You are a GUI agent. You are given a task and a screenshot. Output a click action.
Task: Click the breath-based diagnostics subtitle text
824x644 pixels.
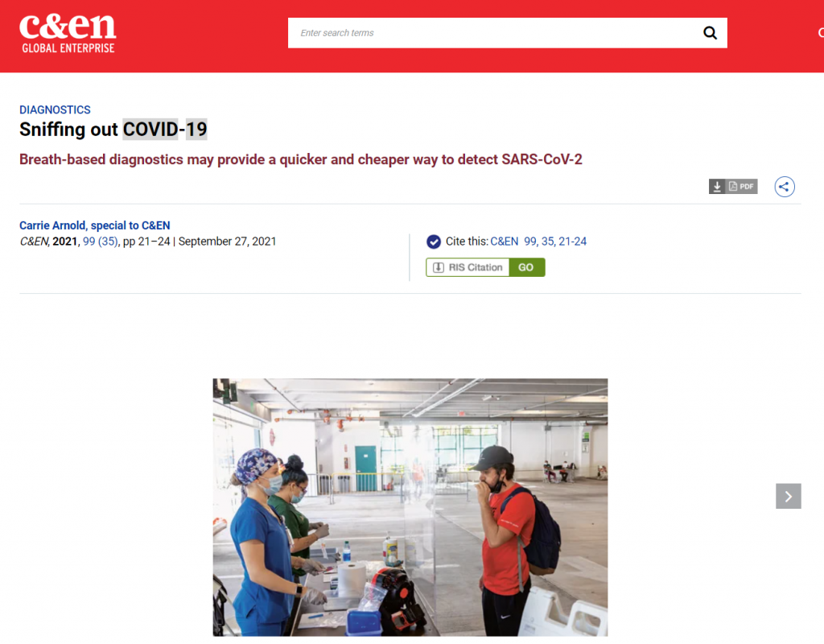point(301,159)
